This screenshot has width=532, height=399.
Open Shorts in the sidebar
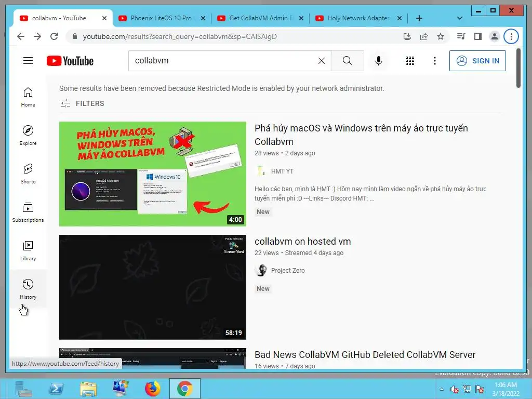pyautogui.click(x=28, y=174)
